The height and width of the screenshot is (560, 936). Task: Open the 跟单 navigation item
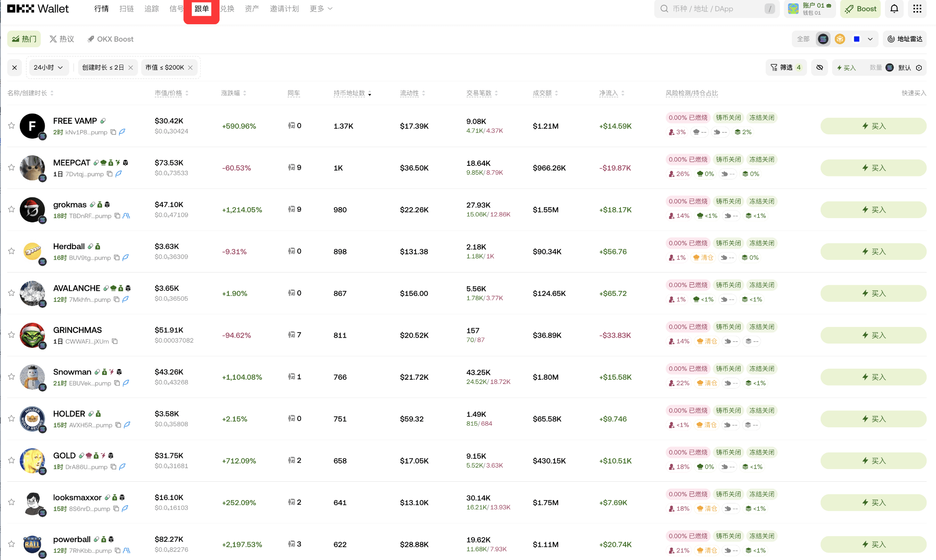(202, 9)
